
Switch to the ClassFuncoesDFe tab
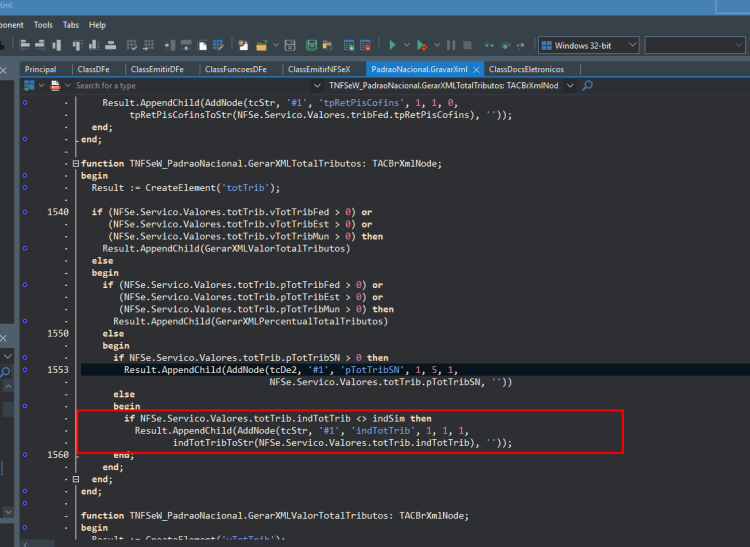[x=236, y=69]
